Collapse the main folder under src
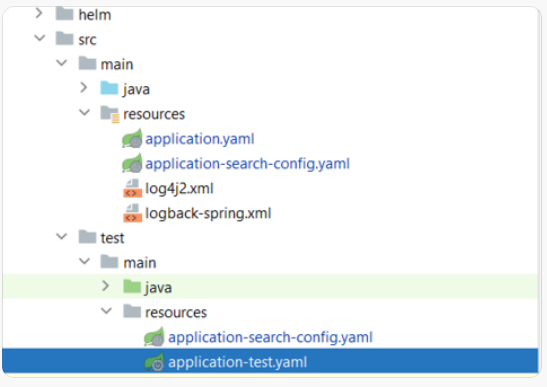547x387 pixels. tap(61, 63)
